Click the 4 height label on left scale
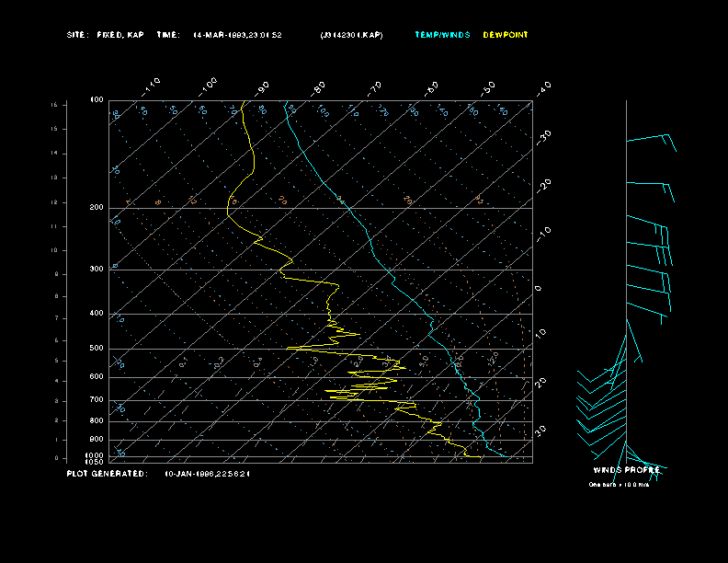This screenshot has height=563, width=728. click(x=57, y=382)
